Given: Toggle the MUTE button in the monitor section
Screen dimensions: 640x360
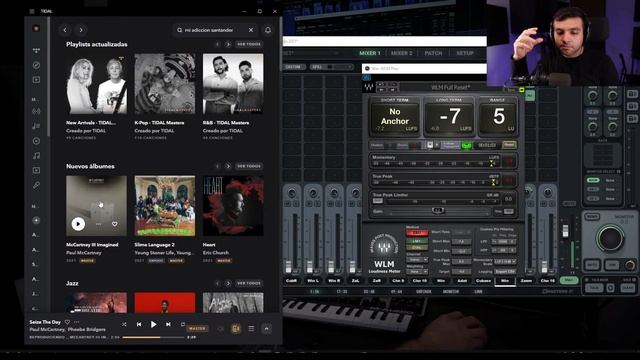Looking at the screenshot, I should tap(592, 265).
